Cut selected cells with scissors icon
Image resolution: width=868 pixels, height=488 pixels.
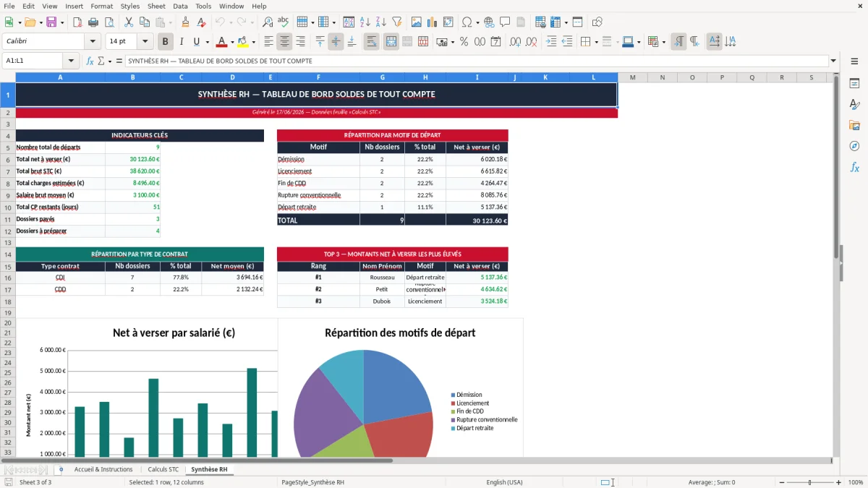129,22
